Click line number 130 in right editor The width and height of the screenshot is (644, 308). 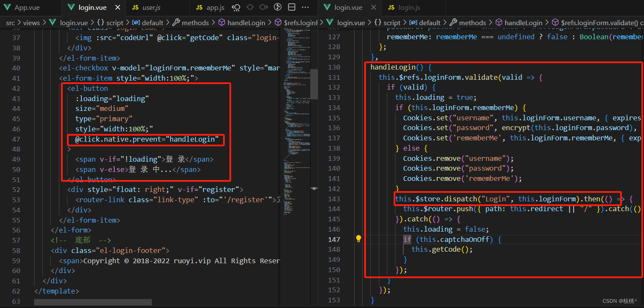(x=334, y=67)
